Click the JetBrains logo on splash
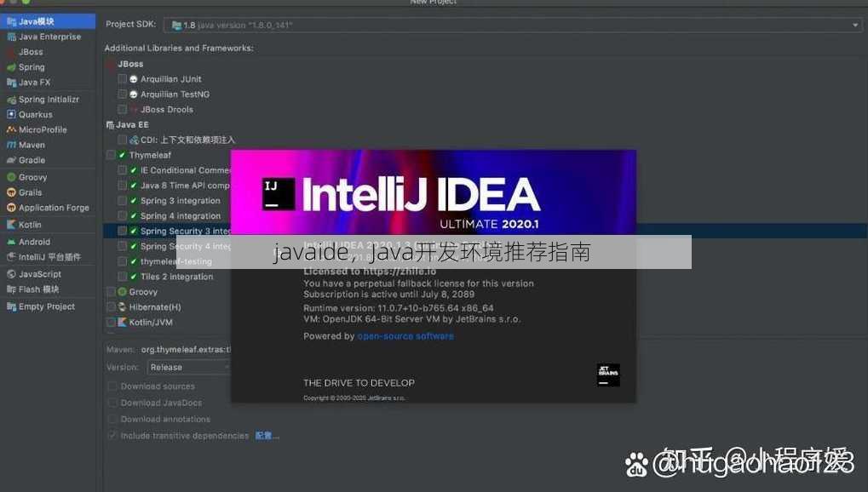The image size is (868, 492). pyautogui.click(x=608, y=375)
